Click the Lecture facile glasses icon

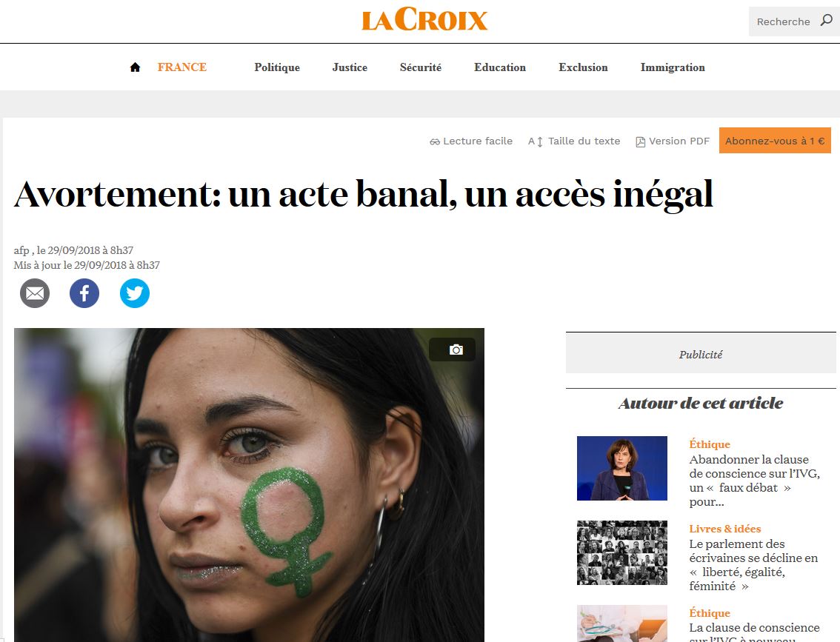pos(435,142)
